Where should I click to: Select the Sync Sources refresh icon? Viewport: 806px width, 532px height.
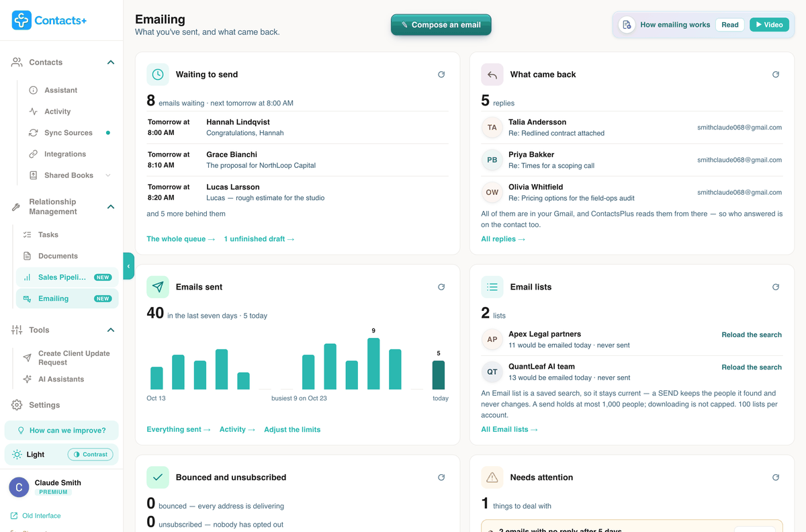(33, 133)
